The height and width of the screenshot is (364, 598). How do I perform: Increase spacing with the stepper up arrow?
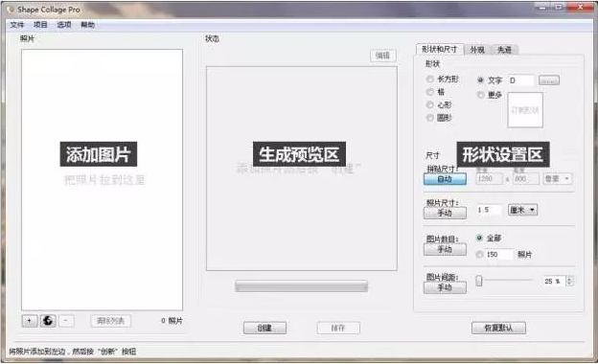point(570,279)
